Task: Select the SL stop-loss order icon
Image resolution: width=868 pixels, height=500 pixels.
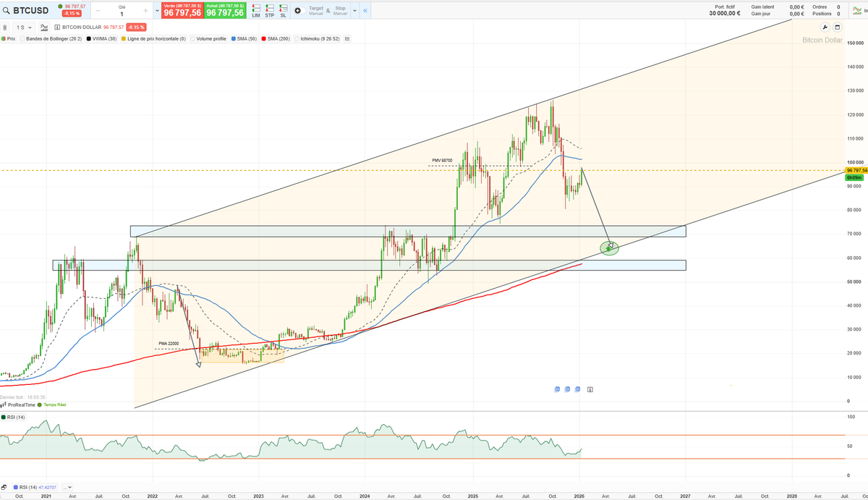Action: click(283, 11)
